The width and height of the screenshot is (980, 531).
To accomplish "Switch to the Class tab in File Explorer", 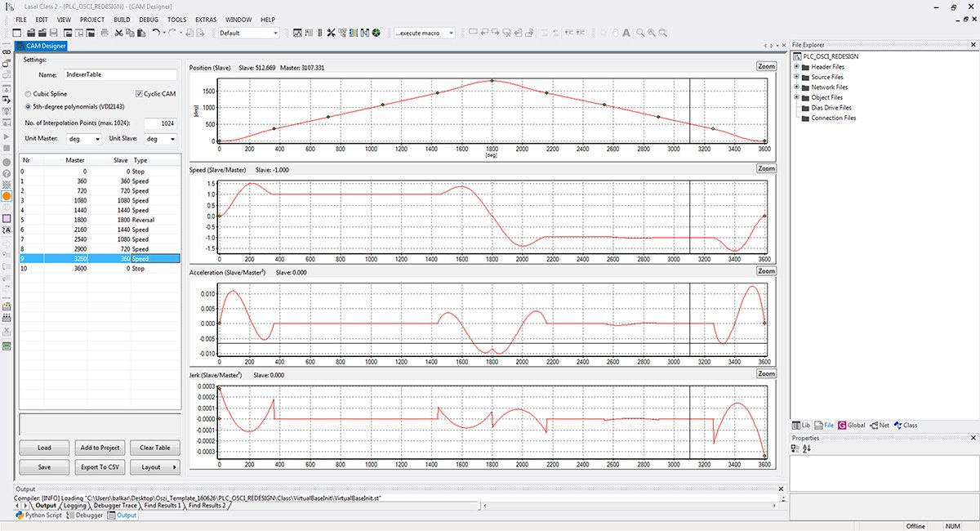I will pyautogui.click(x=906, y=425).
